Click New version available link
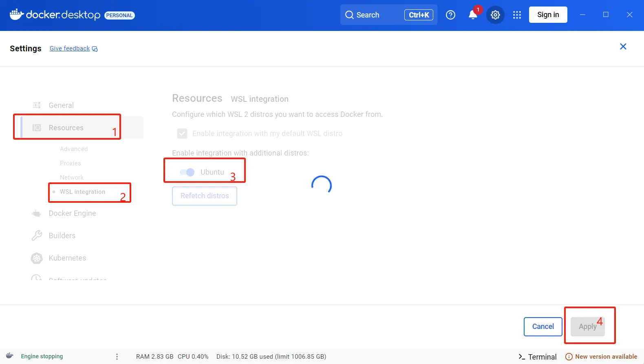 coord(606,357)
